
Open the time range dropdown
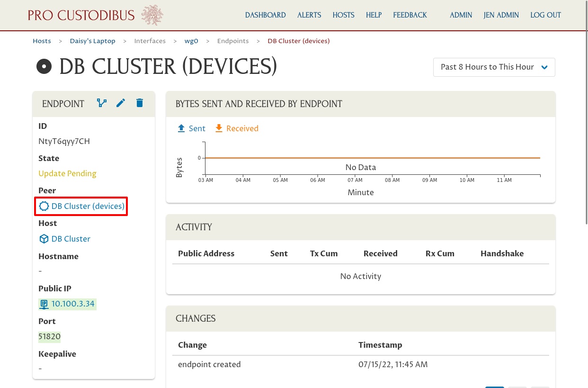[x=494, y=67]
